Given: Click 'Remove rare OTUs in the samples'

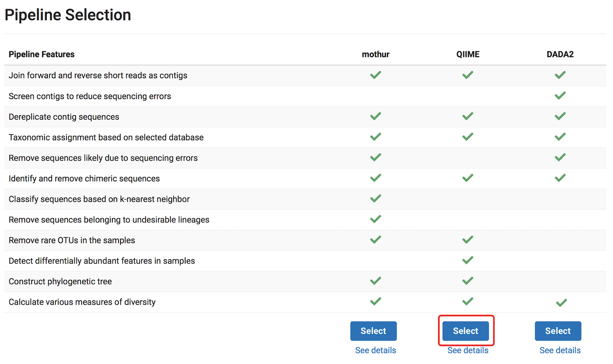Looking at the screenshot, I should click(x=72, y=240).
